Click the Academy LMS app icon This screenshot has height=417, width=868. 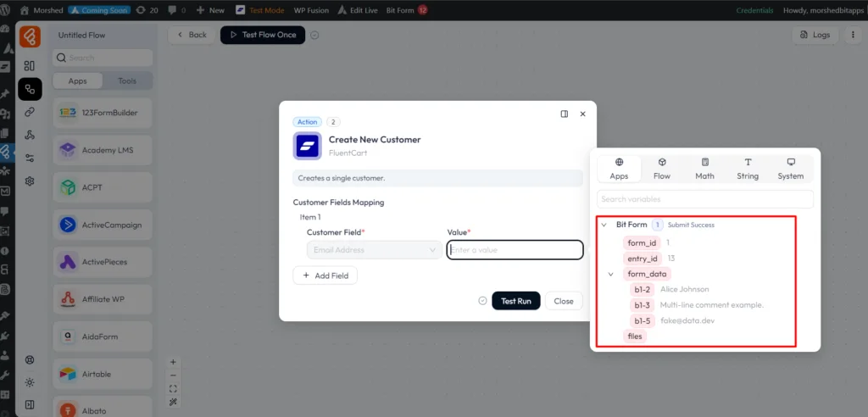point(68,150)
